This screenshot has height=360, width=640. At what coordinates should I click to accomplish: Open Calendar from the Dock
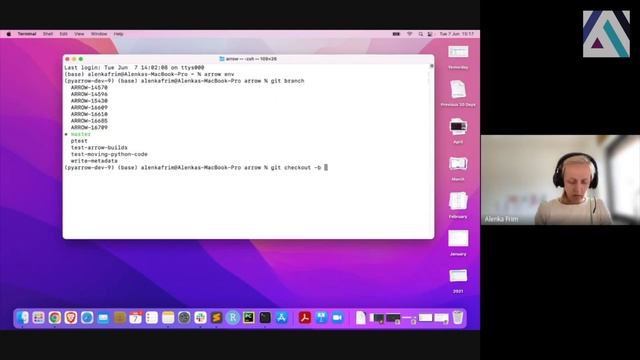pos(136,318)
